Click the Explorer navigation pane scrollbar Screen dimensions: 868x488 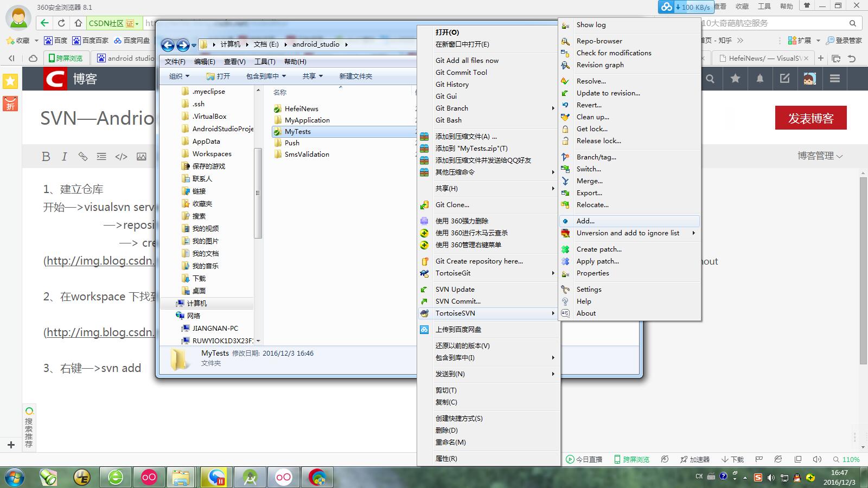258,193
